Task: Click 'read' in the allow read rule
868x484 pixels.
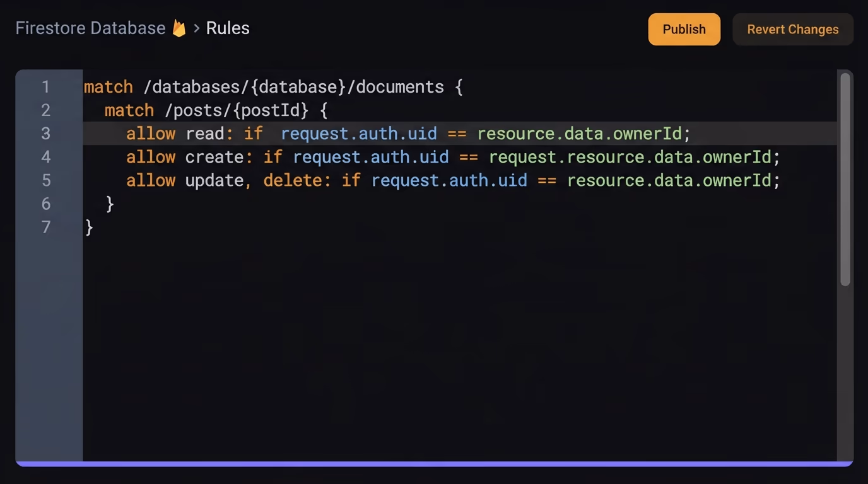Action: pyautogui.click(x=205, y=134)
